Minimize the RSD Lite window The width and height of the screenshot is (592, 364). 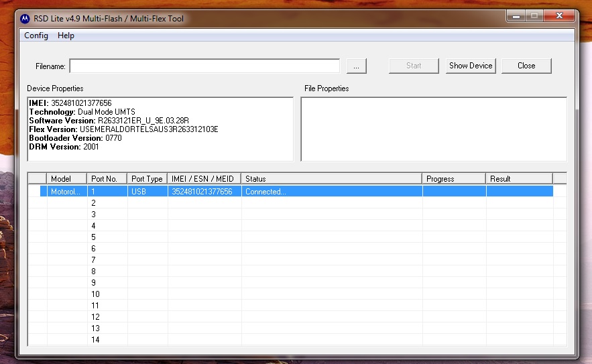[516, 16]
